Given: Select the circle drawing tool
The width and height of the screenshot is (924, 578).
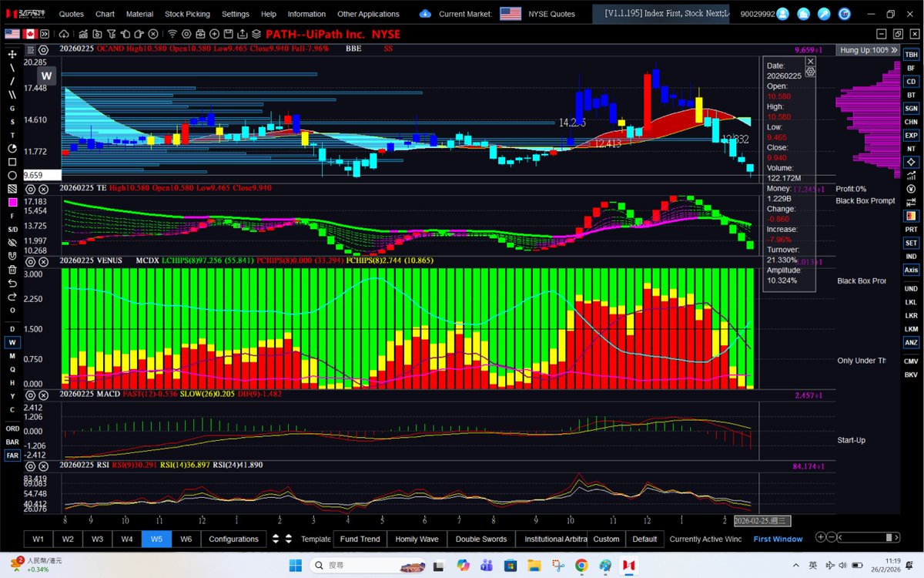Looking at the screenshot, I should 12,176.
